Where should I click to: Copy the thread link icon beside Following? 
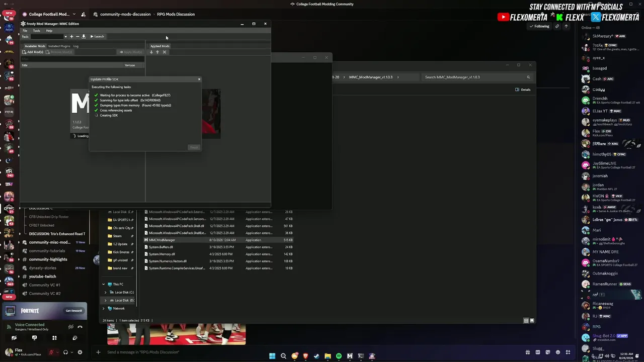click(x=557, y=26)
